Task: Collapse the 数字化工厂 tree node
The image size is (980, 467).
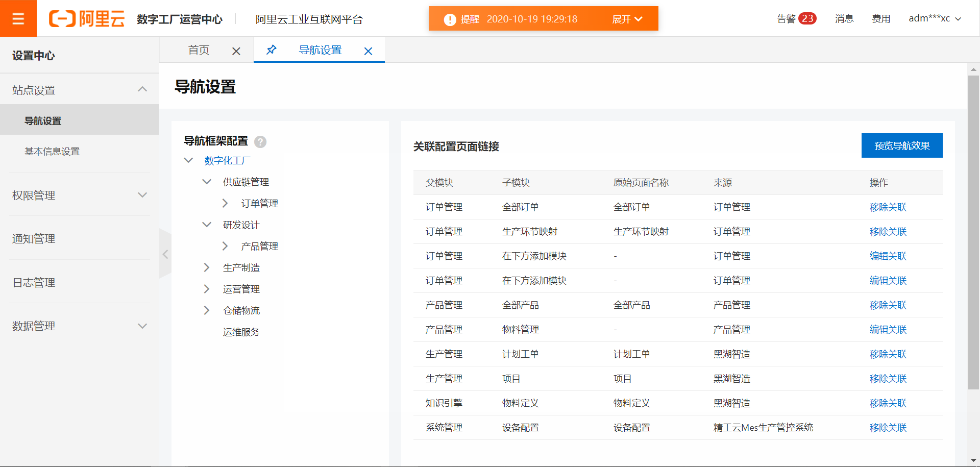Action: (188, 160)
